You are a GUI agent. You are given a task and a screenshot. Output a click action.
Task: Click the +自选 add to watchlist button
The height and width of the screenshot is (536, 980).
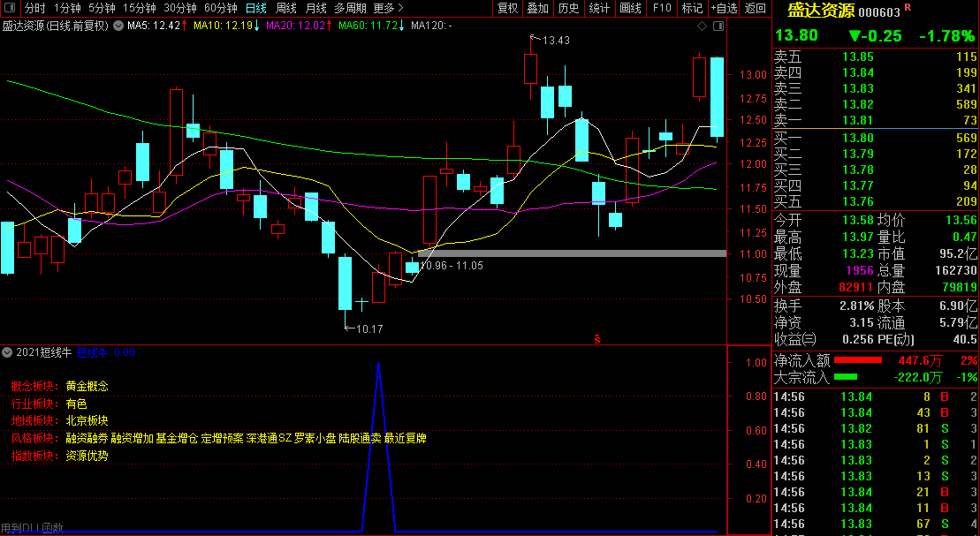723,8
